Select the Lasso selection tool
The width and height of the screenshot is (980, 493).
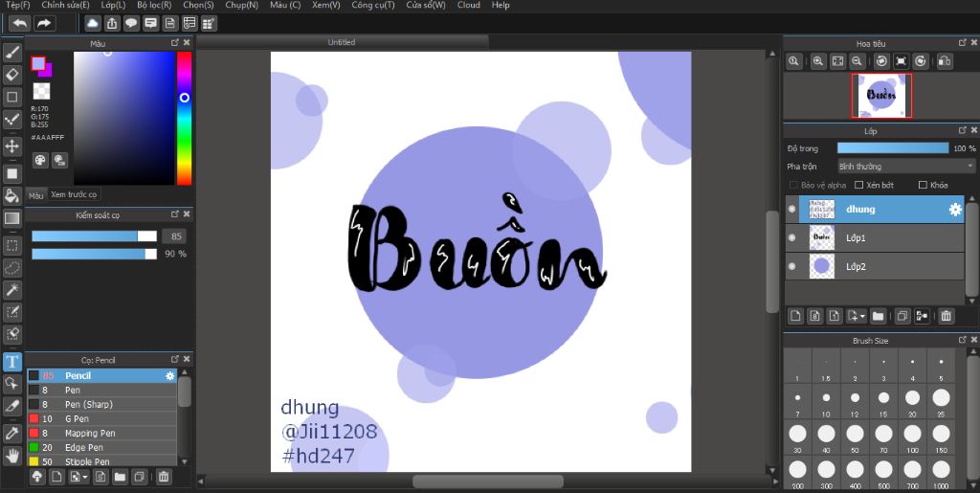tap(11, 267)
